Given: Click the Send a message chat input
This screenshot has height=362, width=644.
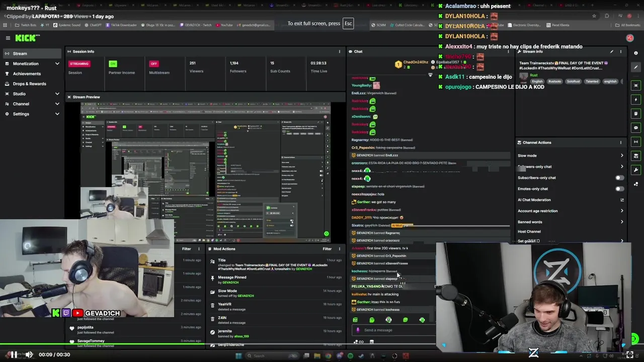Looking at the screenshot, I should 394,330.
